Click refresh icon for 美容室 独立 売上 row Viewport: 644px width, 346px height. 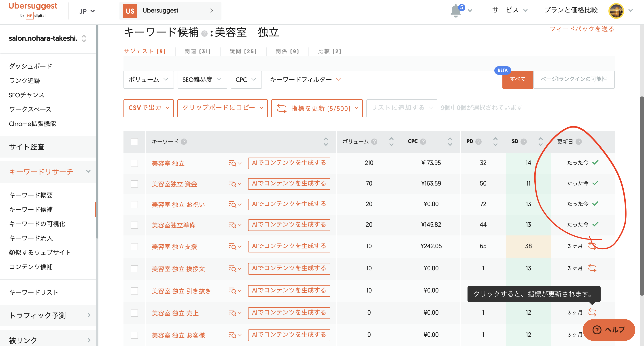pyautogui.click(x=592, y=312)
